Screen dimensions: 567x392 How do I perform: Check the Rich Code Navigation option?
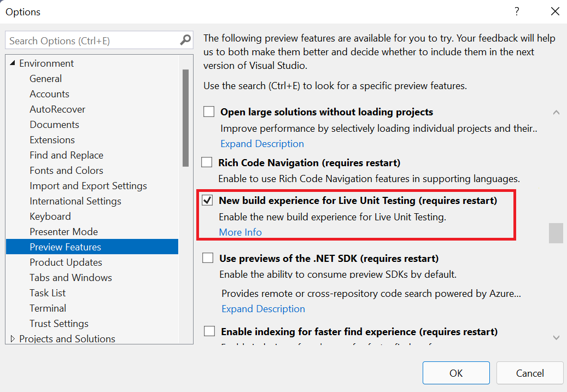click(x=207, y=162)
